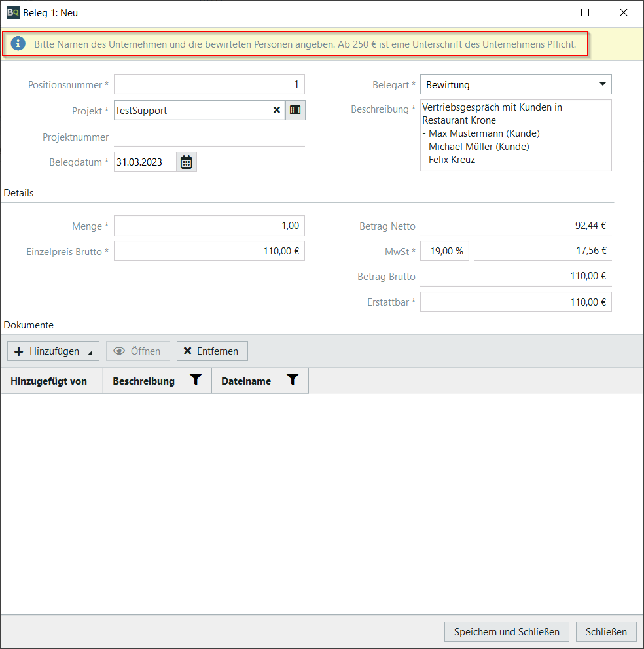Open project list selector icon
The width and height of the screenshot is (644, 649).
(x=295, y=111)
